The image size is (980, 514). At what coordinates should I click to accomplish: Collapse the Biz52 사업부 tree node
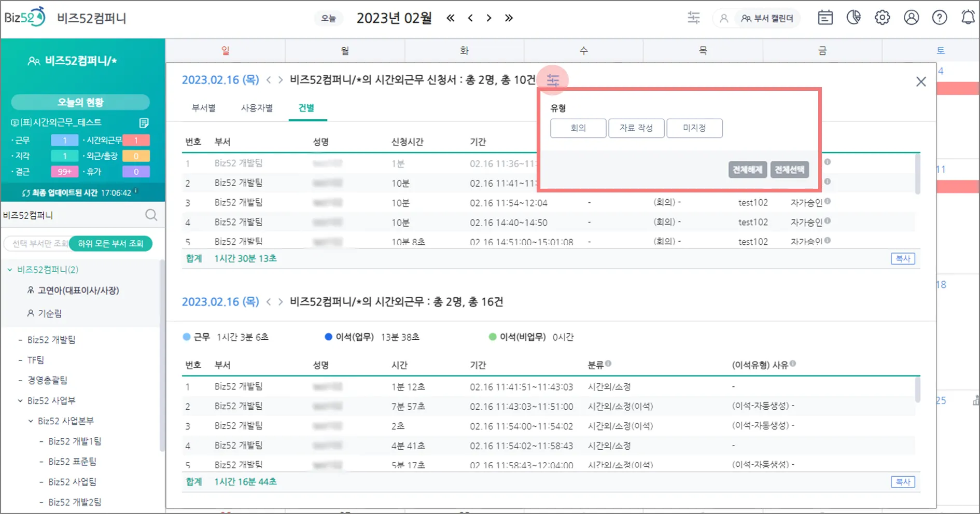pos(20,400)
